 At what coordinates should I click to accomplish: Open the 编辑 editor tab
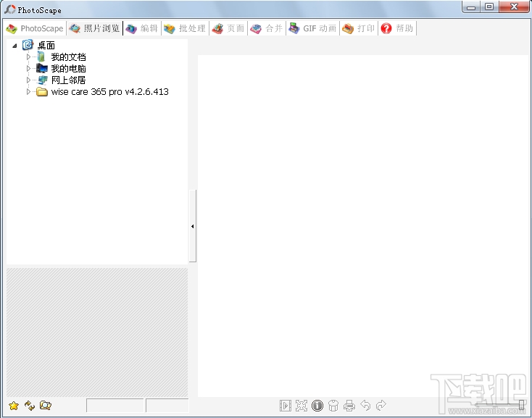(x=142, y=28)
